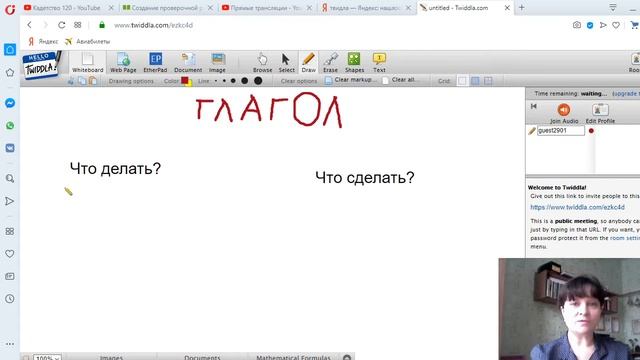The height and width of the screenshot is (360, 640).
Task: Click the copy icon in drawing options bar
Action: pyautogui.click(x=82, y=81)
